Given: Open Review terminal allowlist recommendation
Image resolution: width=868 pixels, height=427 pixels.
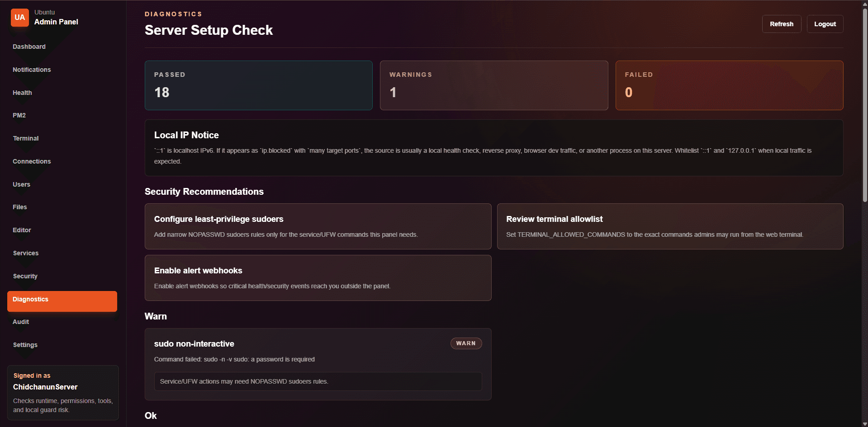Looking at the screenshot, I should click(x=670, y=226).
